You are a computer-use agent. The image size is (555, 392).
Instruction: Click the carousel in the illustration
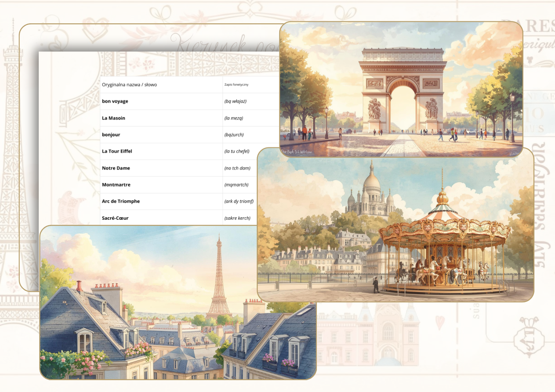click(x=442, y=245)
